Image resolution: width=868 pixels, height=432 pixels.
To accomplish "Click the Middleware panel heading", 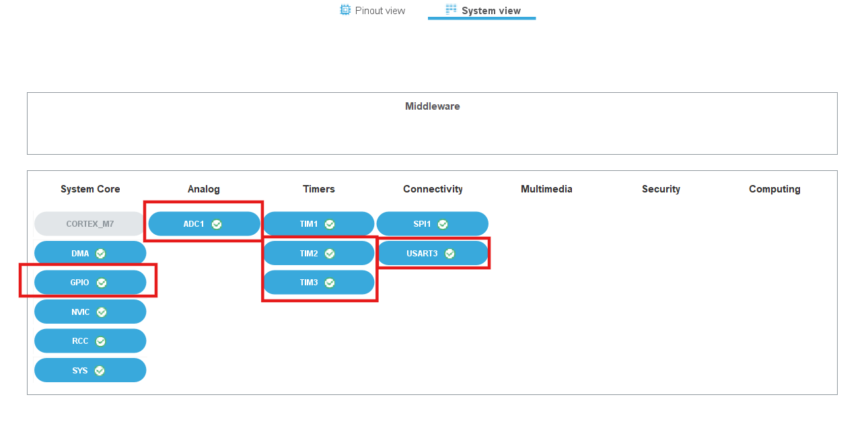I will click(x=432, y=106).
